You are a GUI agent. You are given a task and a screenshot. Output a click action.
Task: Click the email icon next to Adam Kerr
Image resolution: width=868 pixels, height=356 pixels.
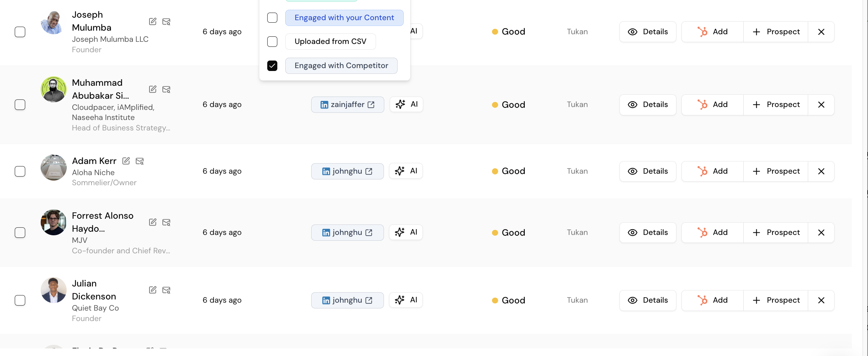coord(140,161)
